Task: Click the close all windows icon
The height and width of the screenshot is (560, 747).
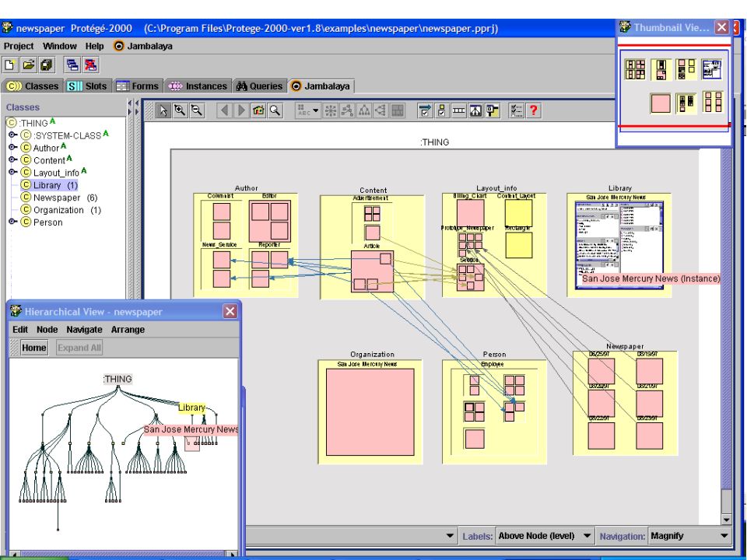Action: click(90, 65)
